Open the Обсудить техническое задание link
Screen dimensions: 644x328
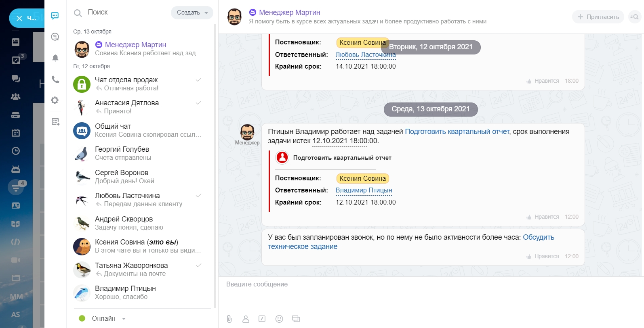538,237
